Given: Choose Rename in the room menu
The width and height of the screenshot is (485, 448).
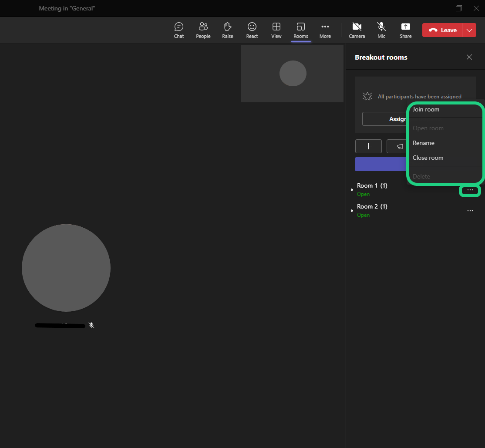Looking at the screenshot, I should point(424,143).
